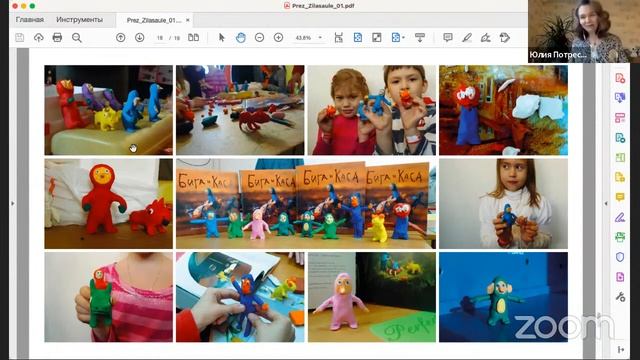The width and height of the screenshot is (640, 360).
Task: Open the green printer tool in sidebar
Action: point(620,237)
